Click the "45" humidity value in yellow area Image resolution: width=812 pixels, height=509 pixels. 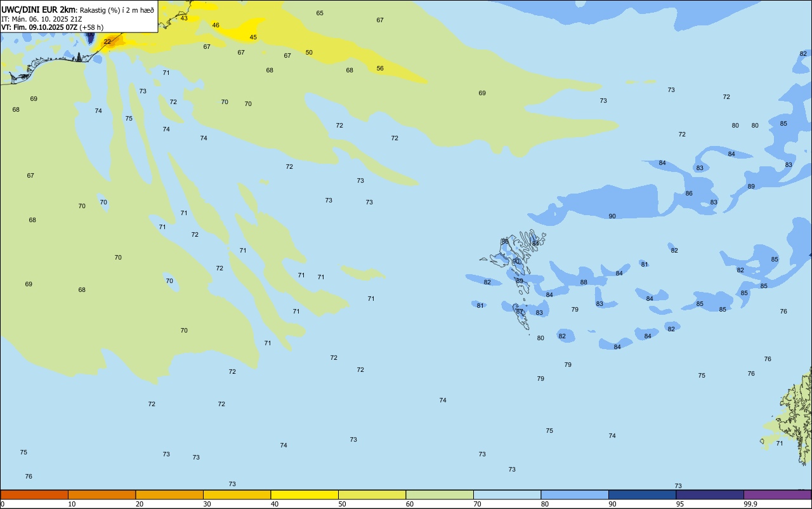253,37
